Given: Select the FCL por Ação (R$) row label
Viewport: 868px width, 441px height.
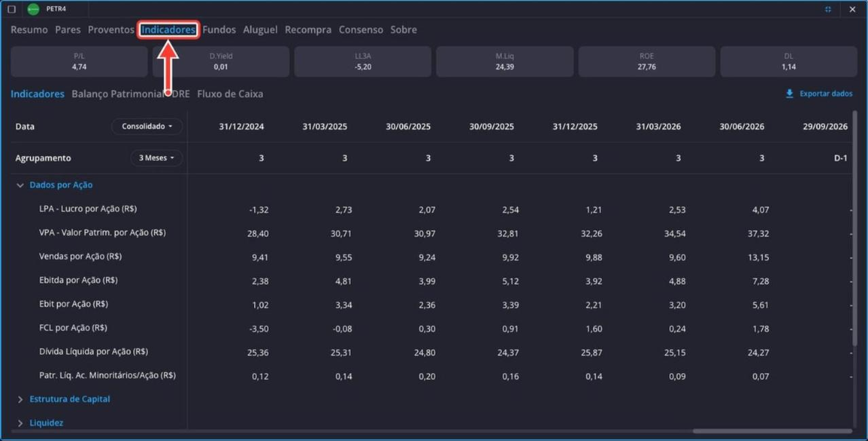Looking at the screenshot, I should pyautogui.click(x=73, y=328).
